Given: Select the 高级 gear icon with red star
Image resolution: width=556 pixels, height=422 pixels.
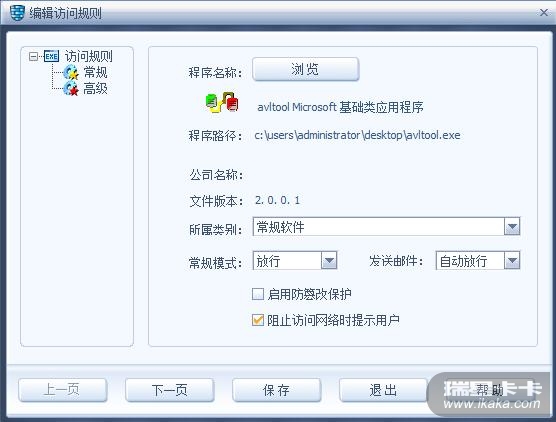Looking at the screenshot, I should click(x=71, y=88).
